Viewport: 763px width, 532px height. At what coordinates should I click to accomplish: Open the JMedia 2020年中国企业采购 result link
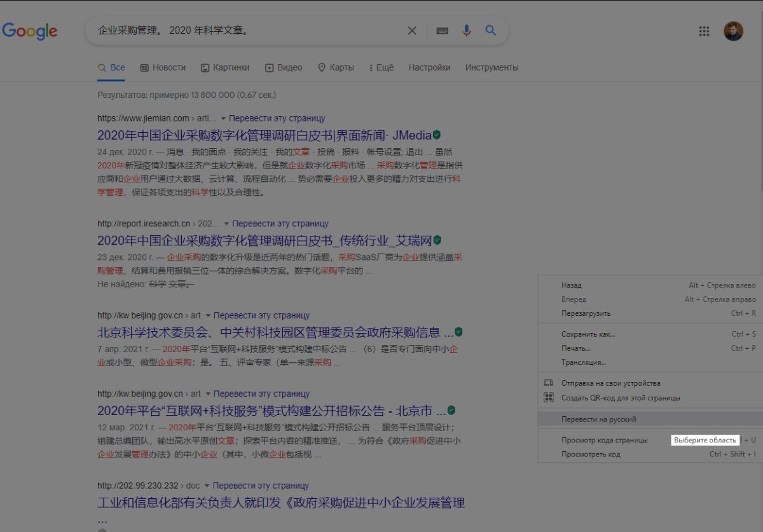coord(264,135)
